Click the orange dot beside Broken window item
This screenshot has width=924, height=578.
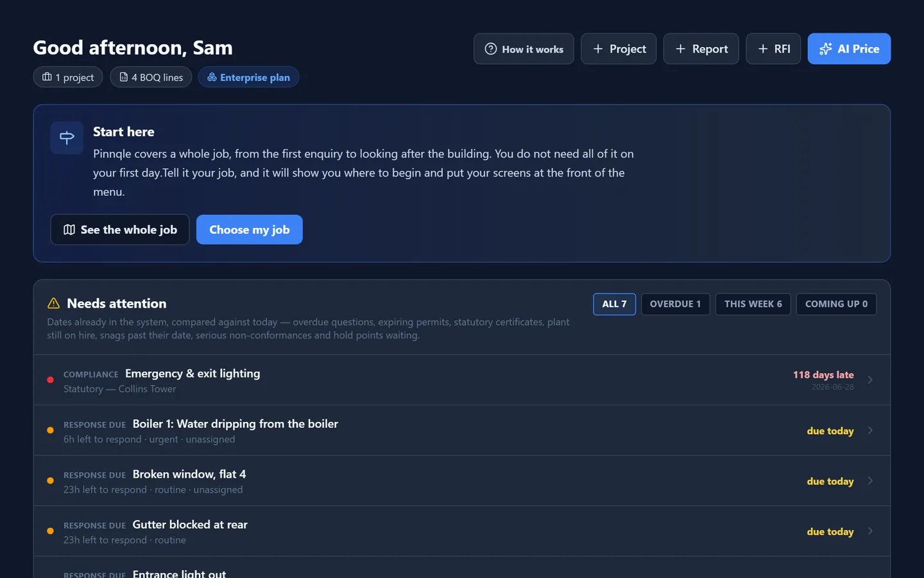point(50,480)
